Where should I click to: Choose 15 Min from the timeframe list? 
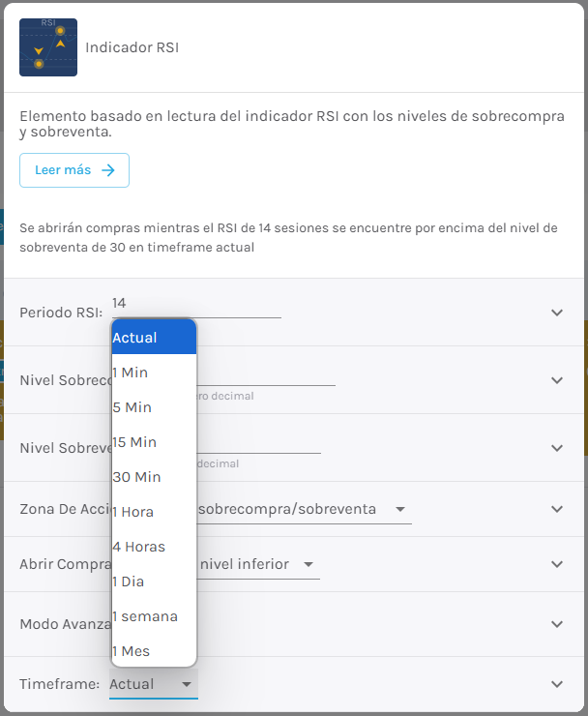click(154, 442)
